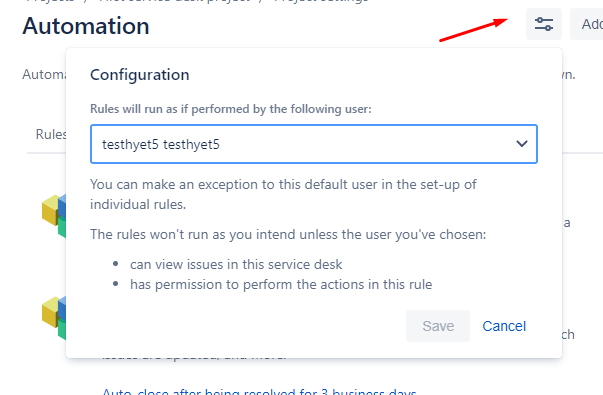This screenshot has width=603, height=395.
Task: Open the testhyet5 default user dropdown
Action: click(x=314, y=144)
